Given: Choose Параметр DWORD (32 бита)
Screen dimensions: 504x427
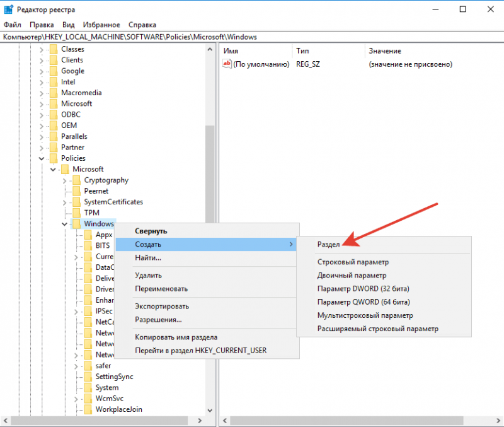Looking at the screenshot, I should point(384,289).
